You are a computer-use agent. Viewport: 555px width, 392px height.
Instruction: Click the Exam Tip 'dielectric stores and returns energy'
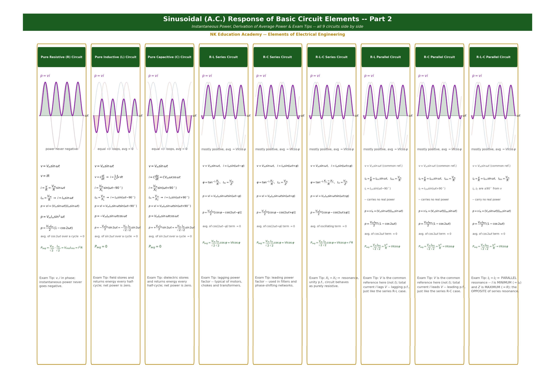[x=169, y=282]
